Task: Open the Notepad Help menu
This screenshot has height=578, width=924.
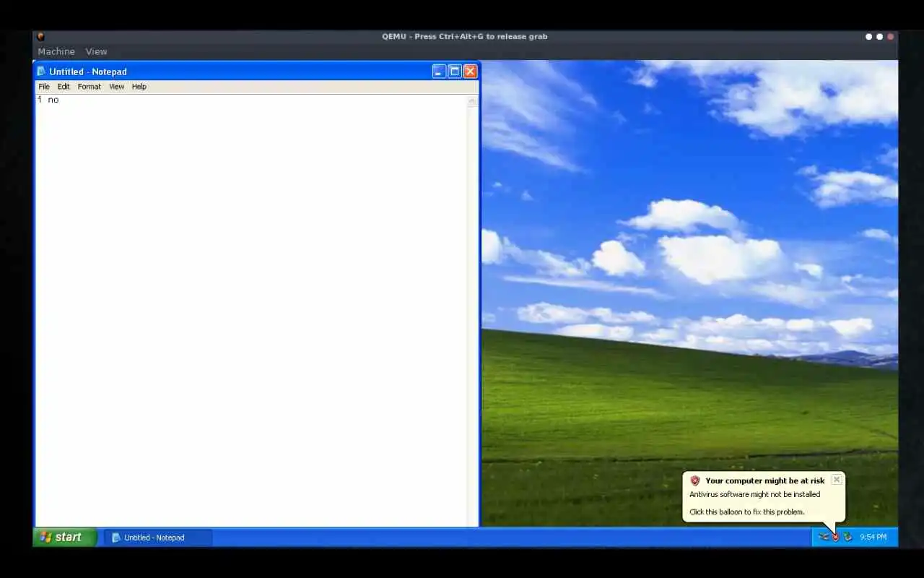Action: click(x=139, y=87)
